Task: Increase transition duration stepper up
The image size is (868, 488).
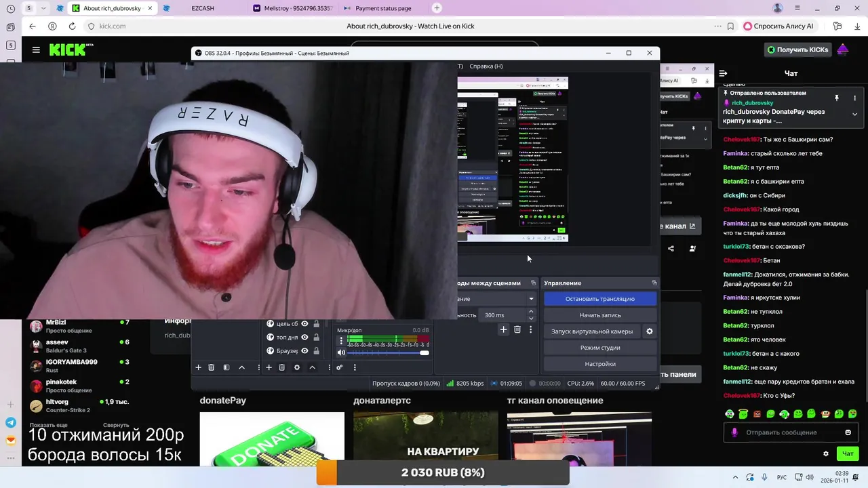Action: (530, 312)
